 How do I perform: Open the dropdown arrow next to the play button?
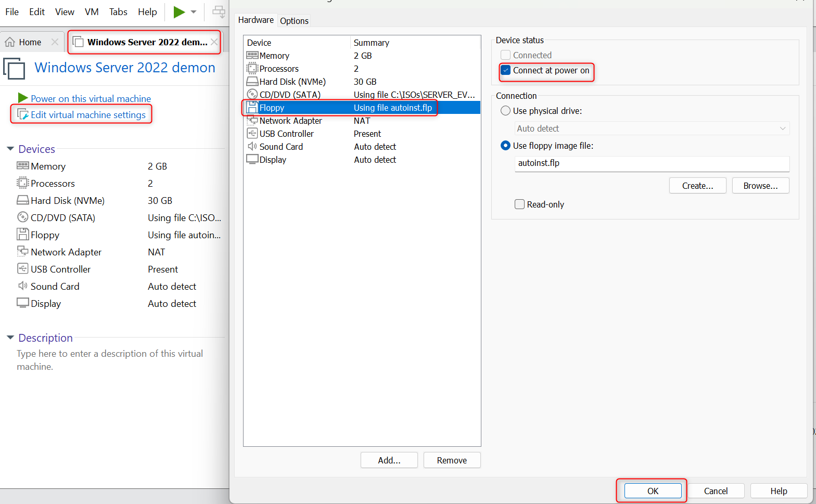[194, 11]
